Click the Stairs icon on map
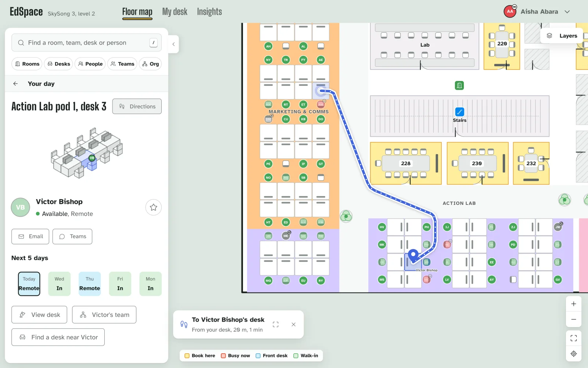This screenshot has width=588, height=368. pyautogui.click(x=459, y=112)
